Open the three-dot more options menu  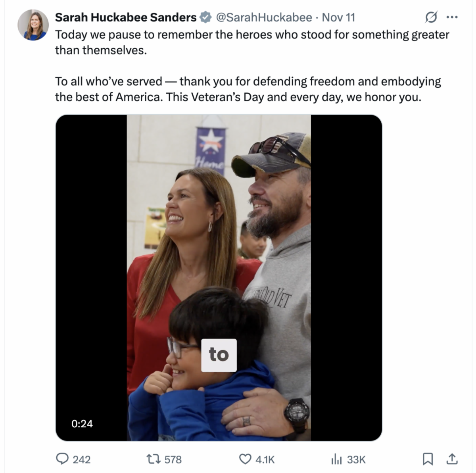(452, 17)
